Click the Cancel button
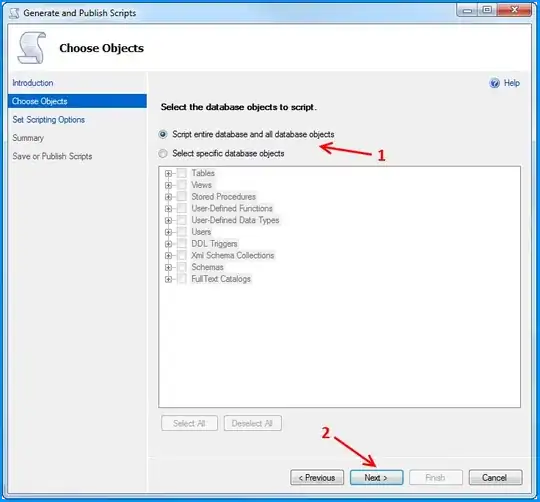Screen dimensions: 540x502 pos(495,478)
